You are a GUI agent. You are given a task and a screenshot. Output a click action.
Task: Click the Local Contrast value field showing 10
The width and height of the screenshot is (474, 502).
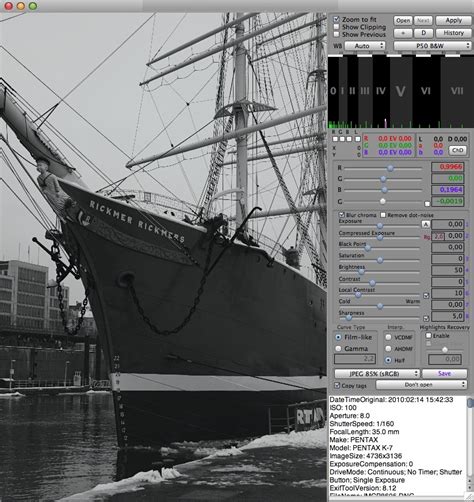[x=448, y=293]
